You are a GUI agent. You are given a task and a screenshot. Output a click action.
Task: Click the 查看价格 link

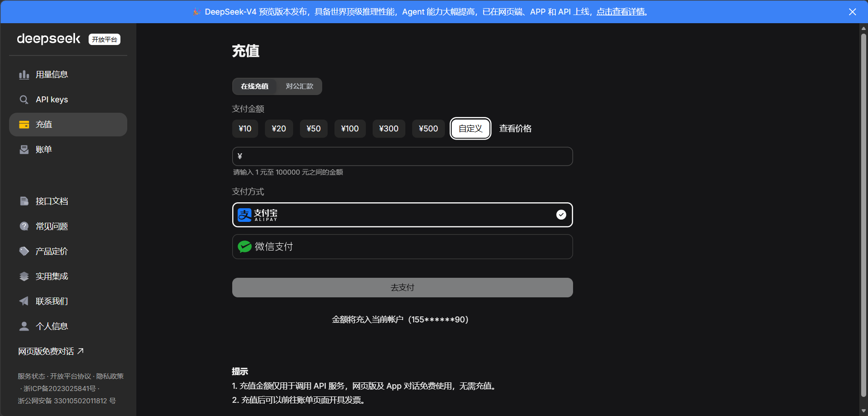[515, 129]
